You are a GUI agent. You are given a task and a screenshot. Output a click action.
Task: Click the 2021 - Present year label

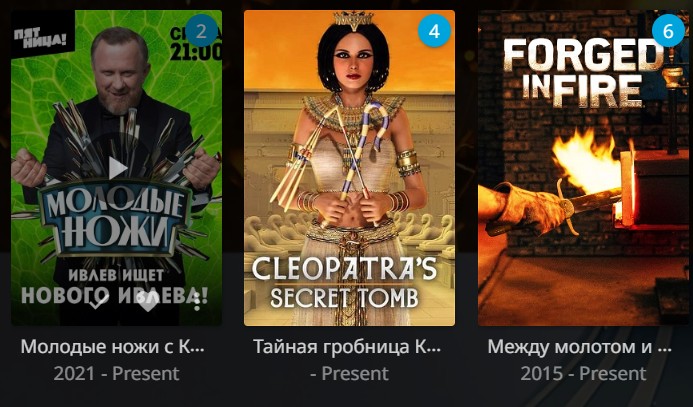pyautogui.click(x=117, y=374)
